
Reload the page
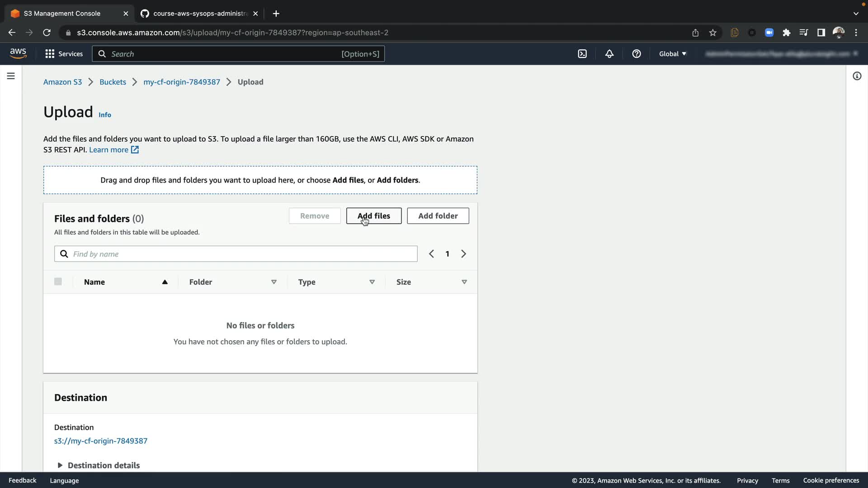pos(47,33)
